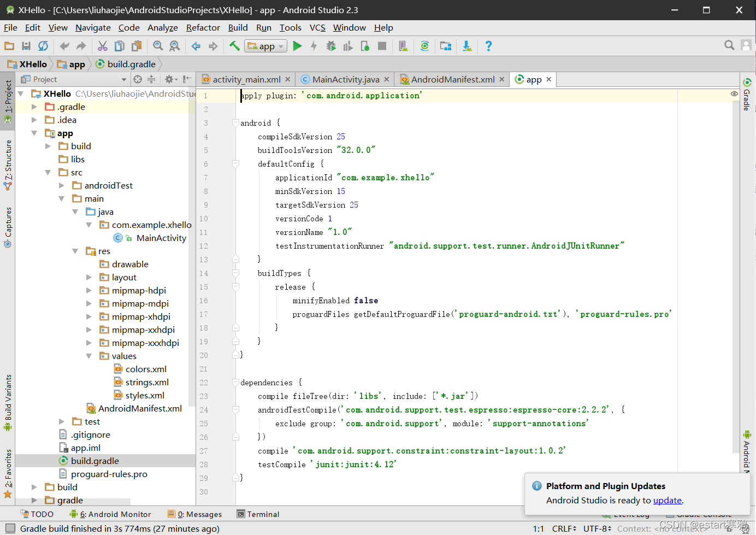Viewport: 756px width, 535px height.
Task: Select strings.xml in the project tree
Action: point(146,383)
